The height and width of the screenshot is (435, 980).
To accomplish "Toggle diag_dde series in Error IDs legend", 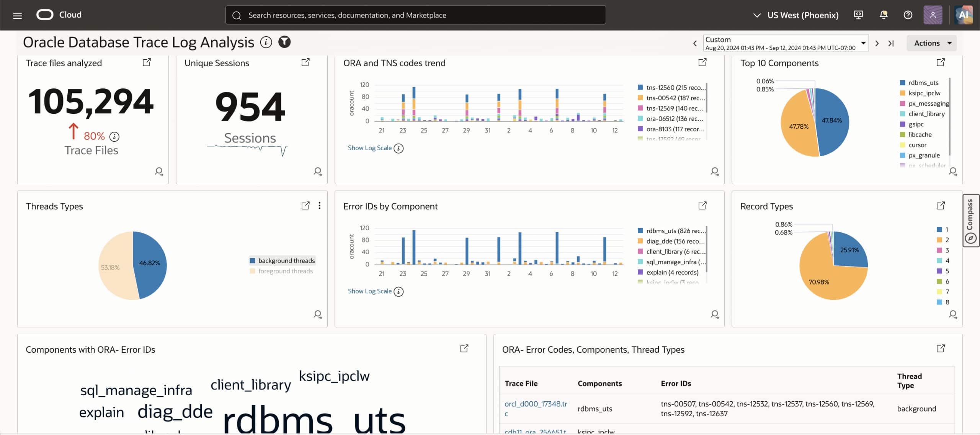I will [671, 241].
